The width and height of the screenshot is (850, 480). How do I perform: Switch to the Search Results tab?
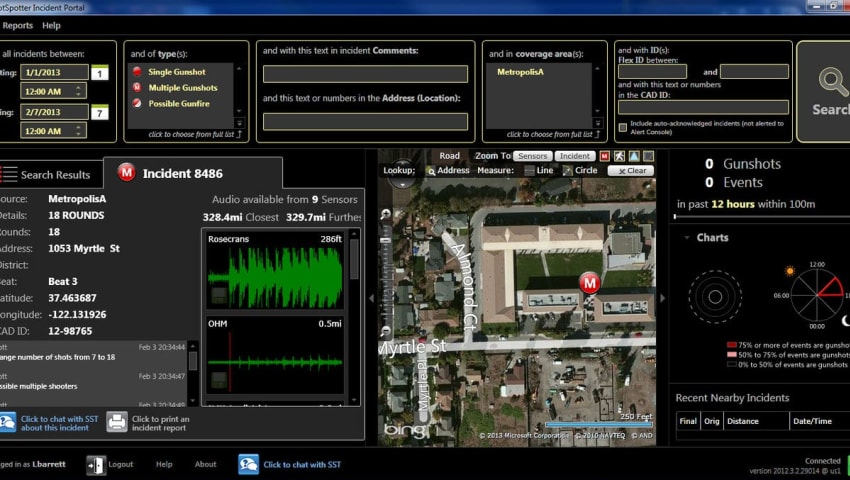point(50,175)
